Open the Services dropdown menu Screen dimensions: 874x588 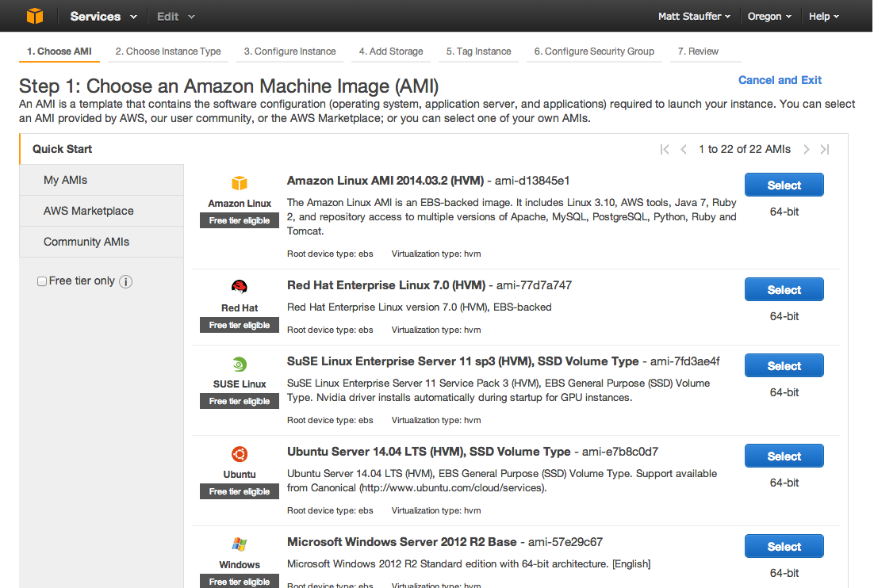tap(103, 16)
